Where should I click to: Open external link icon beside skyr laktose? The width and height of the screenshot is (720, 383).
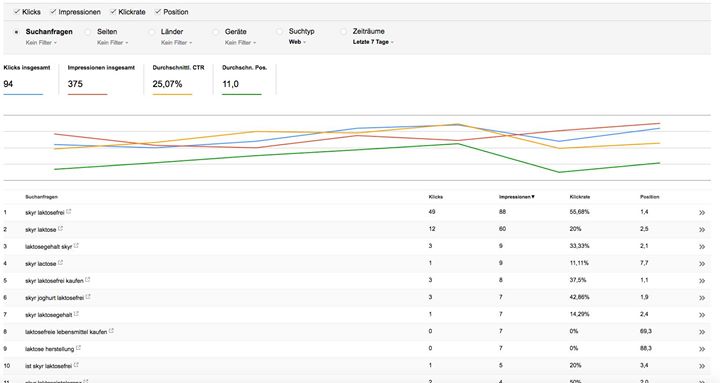[x=61, y=229]
